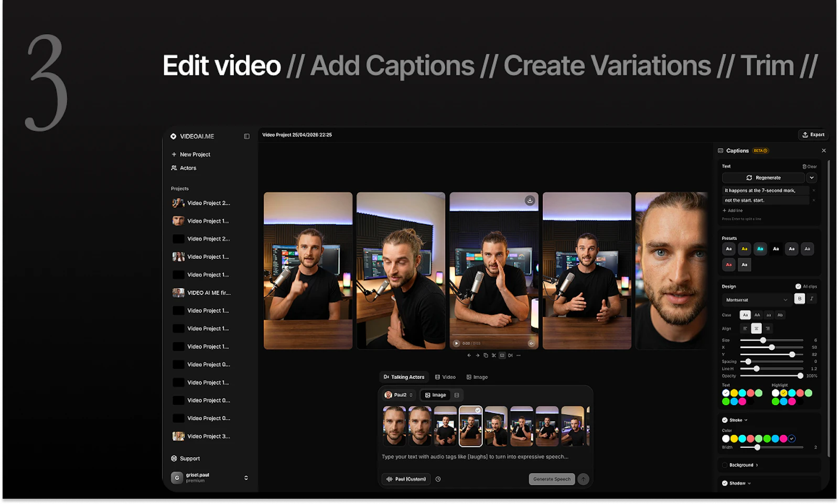The width and height of the screenshot is (839, 504).
Task: Toggle bold formatting in the Design section
Action: pos(799,298)
